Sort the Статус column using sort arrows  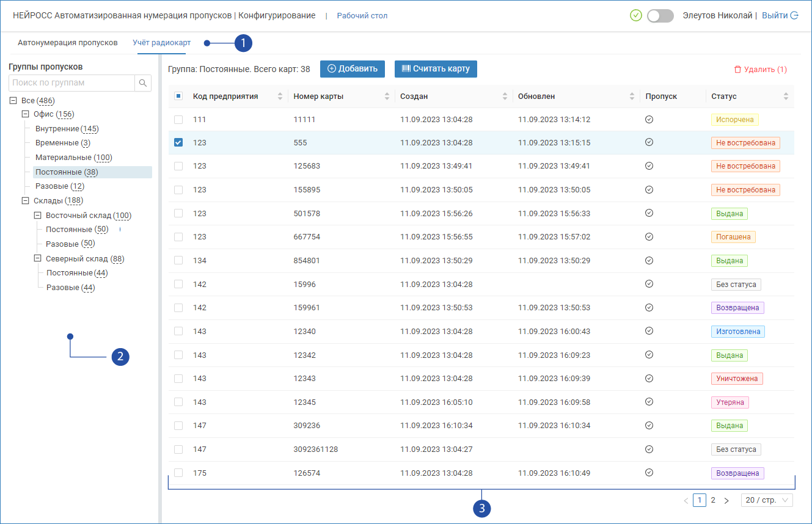786,96
